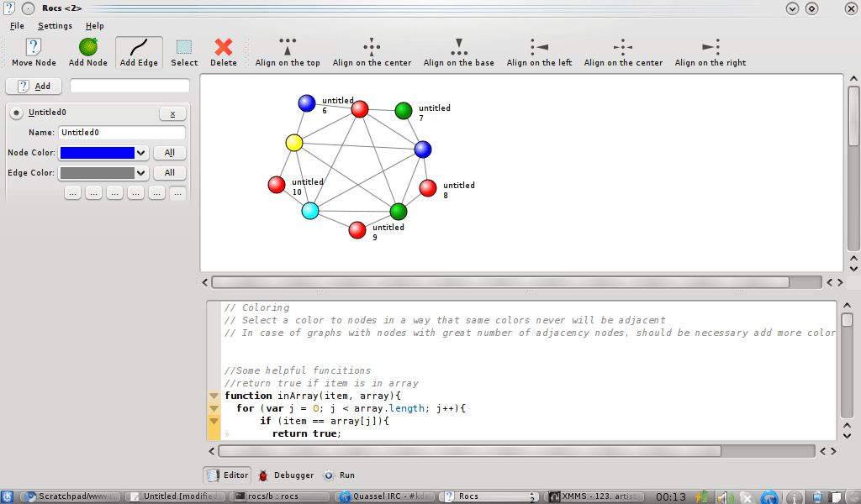Open the Edge Color dropdown
861x504 pixels.
[141, 173]
